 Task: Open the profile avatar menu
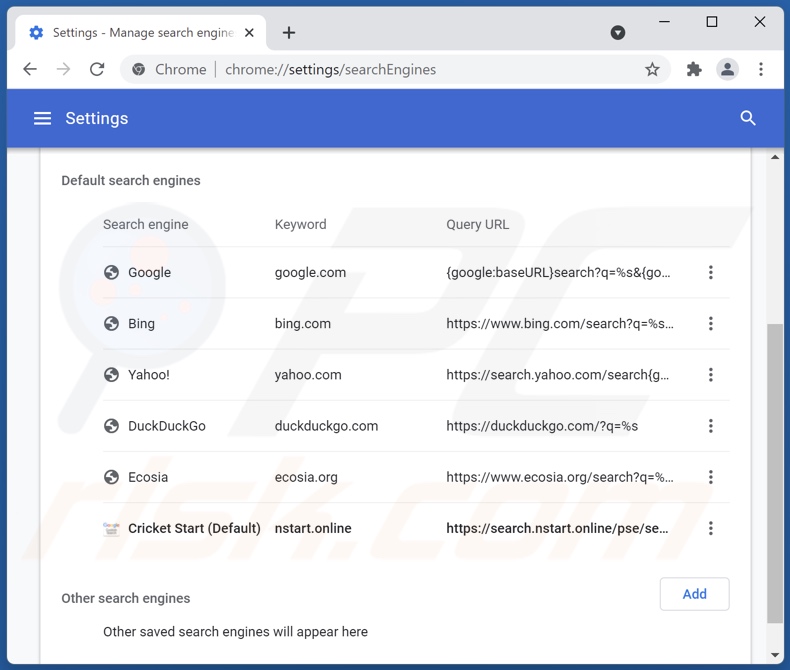pos(727,69)
